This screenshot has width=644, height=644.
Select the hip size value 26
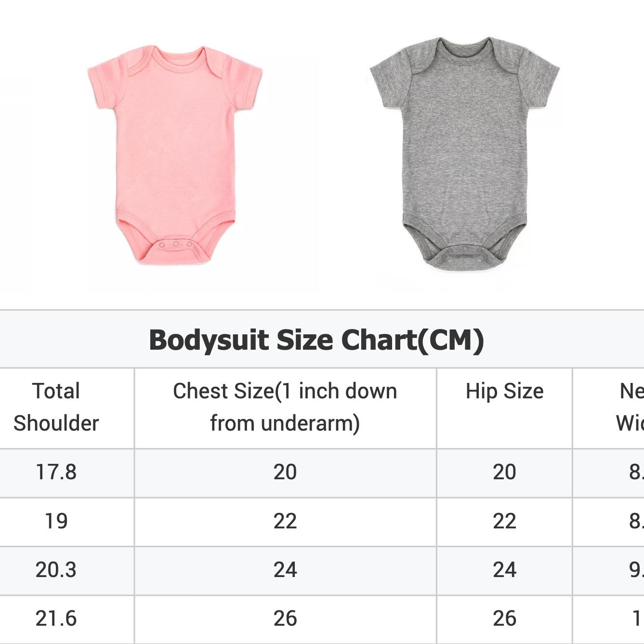504,618
